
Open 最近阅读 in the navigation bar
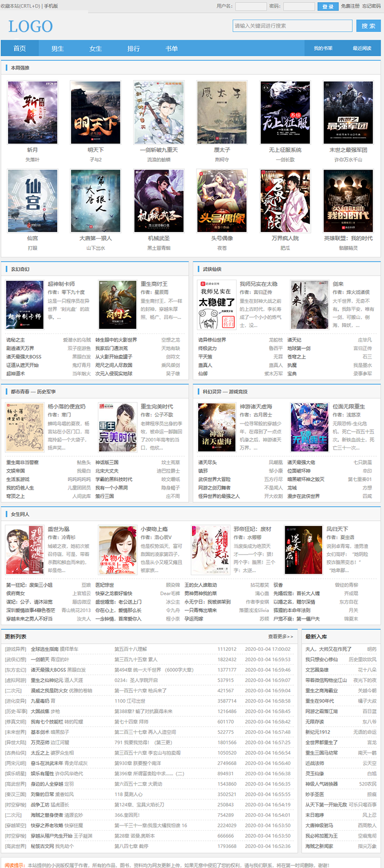(x=361, y=48)
